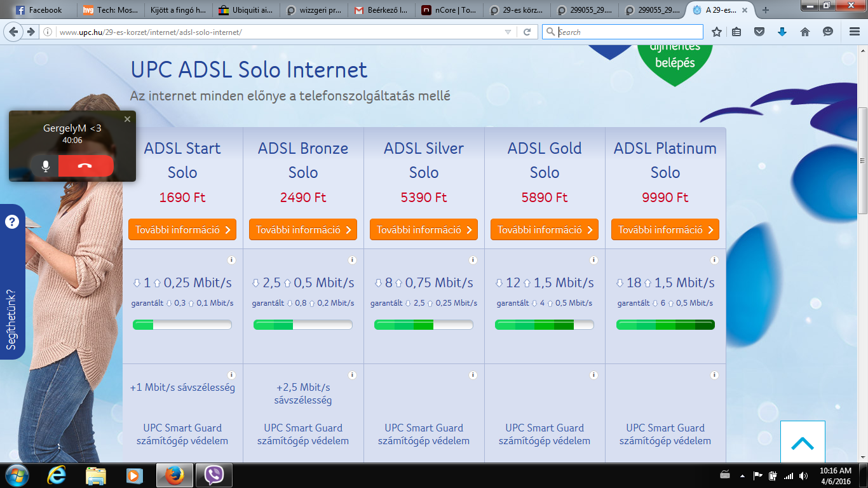Click the ADSL Start speed bar
The image size is (868, 488).
pyautogui.click(x=182, y=325)
